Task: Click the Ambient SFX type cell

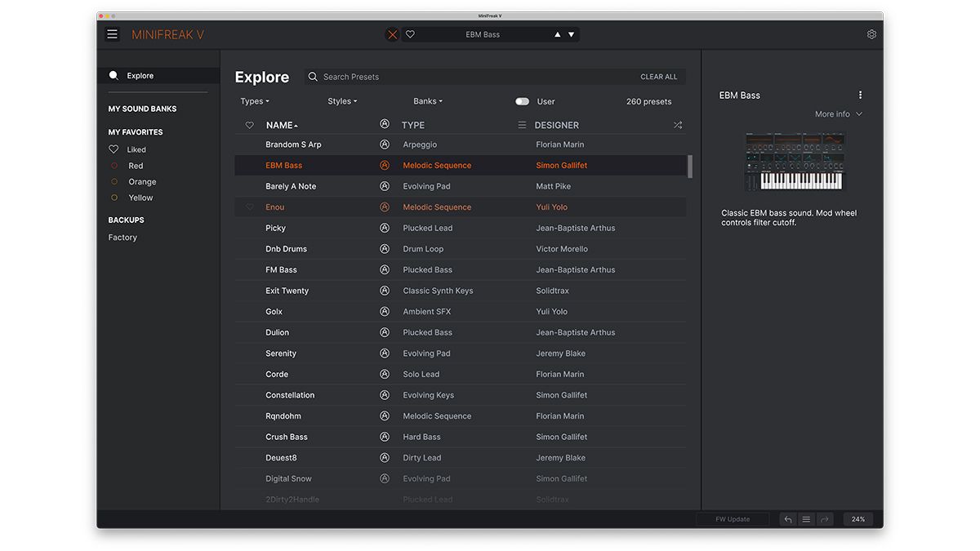Action: click(x=426, y=312)
